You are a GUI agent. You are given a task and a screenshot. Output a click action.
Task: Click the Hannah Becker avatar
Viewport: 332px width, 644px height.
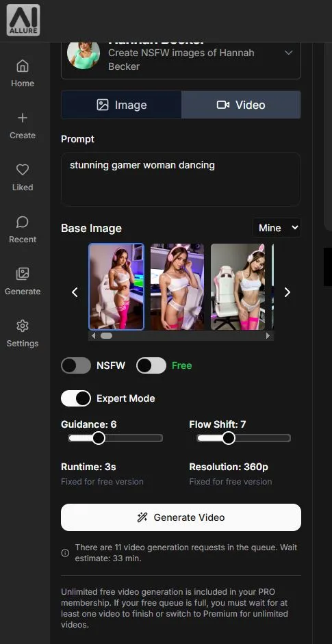click(84, 54)
